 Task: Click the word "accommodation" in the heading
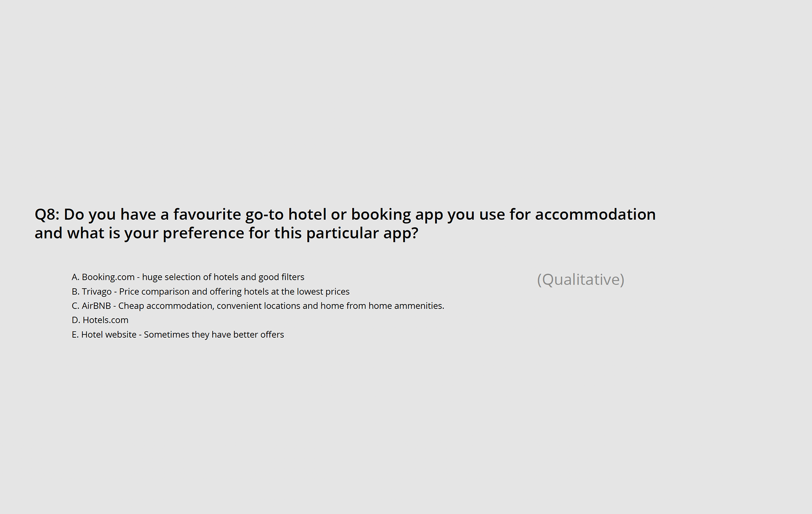[595, 214]
